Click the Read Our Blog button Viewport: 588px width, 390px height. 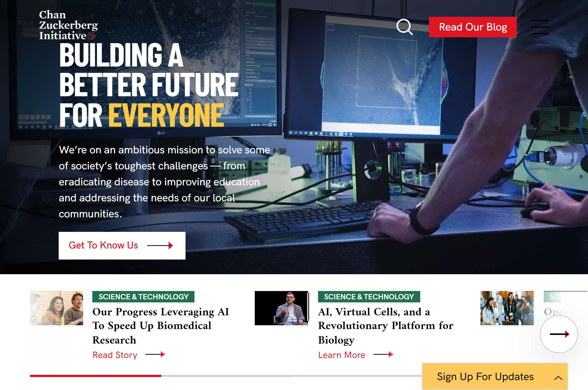tap(473, 27)
